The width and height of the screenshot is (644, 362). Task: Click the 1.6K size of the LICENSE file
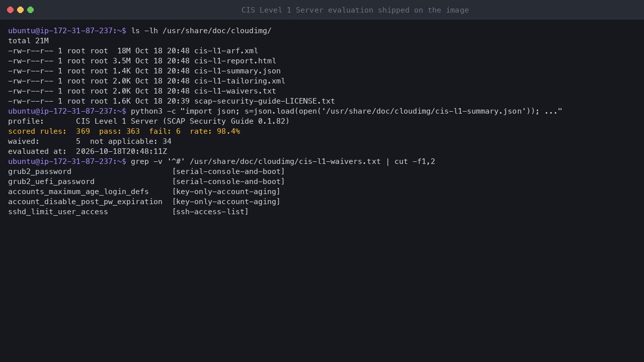point(122,101)
